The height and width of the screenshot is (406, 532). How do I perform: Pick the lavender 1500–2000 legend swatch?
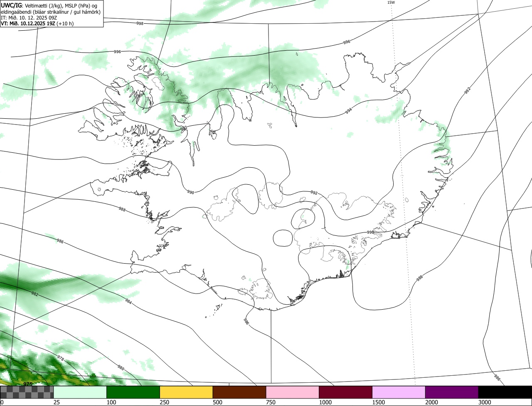[399, 392]
